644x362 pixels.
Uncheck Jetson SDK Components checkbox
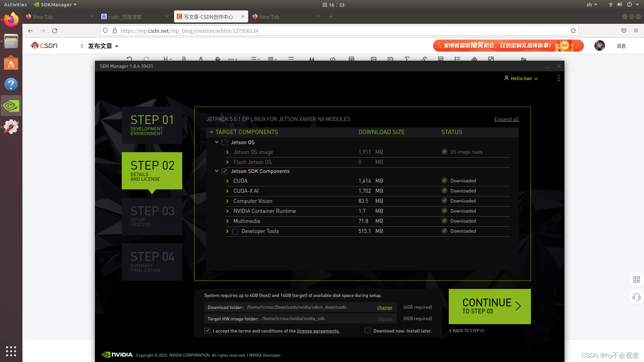pos(224,171)
